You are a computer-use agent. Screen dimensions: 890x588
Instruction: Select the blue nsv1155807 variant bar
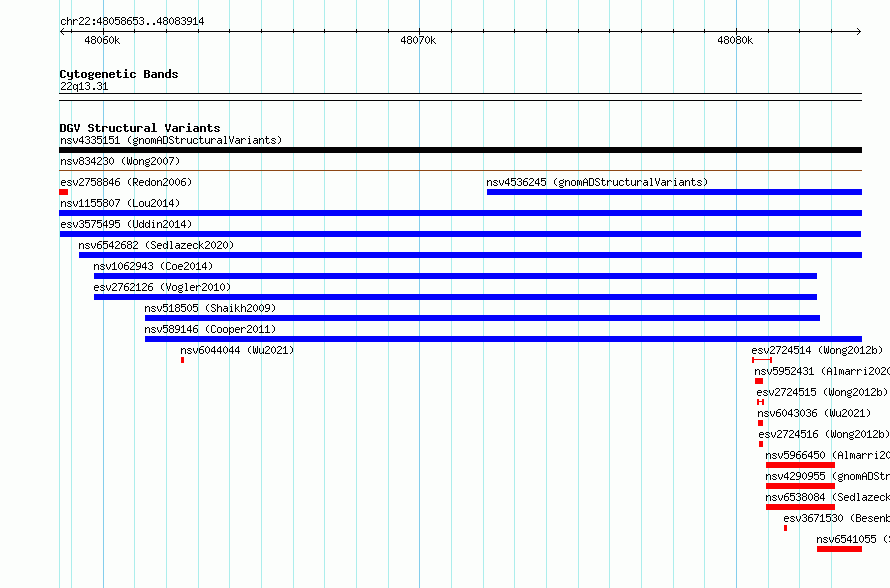[x=460, y=213]
